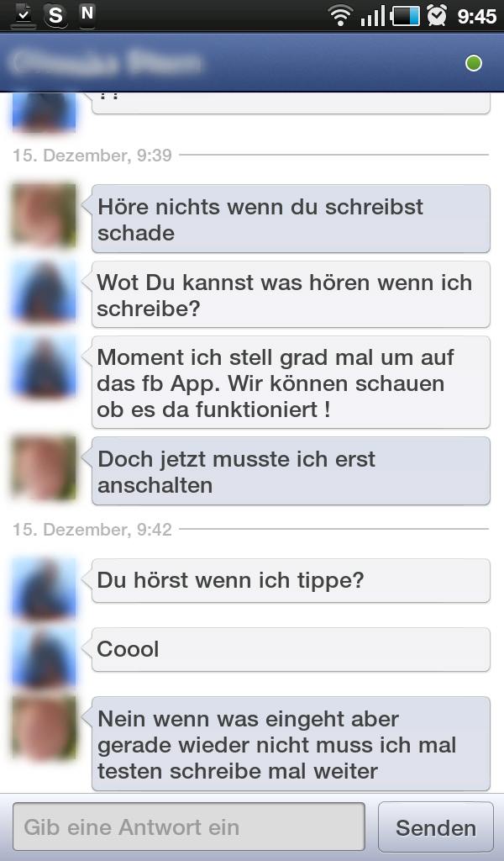Tap the download complete notification icon
The height and width of the screenshot is (861, 504).
(23, 15)
